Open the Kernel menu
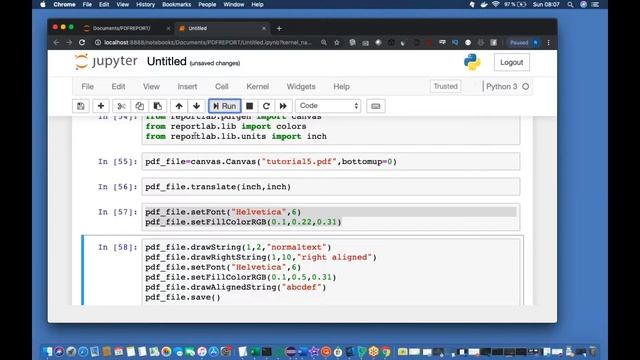Image resolution: width=640 pixels, height=360 pixels. pyautogui.click(x=258, y=87)
